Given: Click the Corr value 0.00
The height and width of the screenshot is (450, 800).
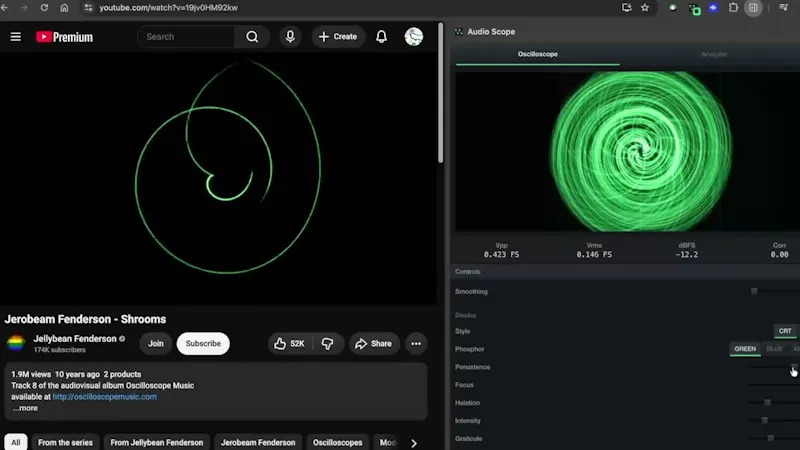Looking at the screenshot, I should 779,255.
